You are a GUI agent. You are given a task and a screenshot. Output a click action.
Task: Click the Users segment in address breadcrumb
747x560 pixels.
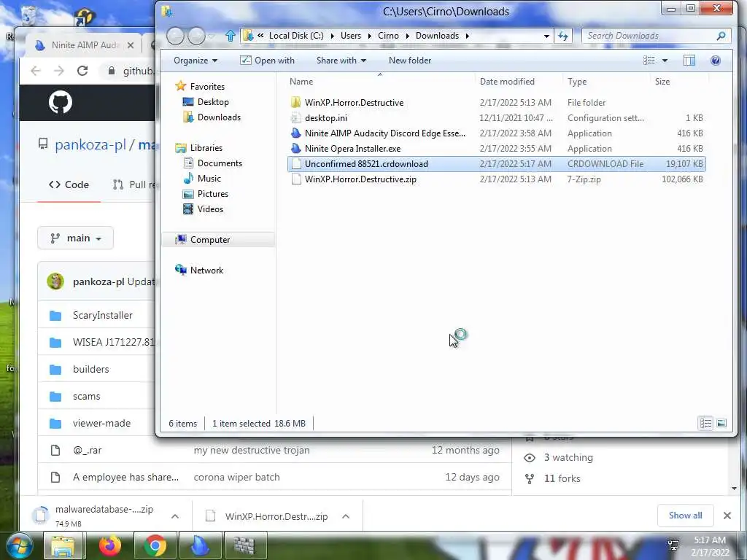(x=351, y=36)
